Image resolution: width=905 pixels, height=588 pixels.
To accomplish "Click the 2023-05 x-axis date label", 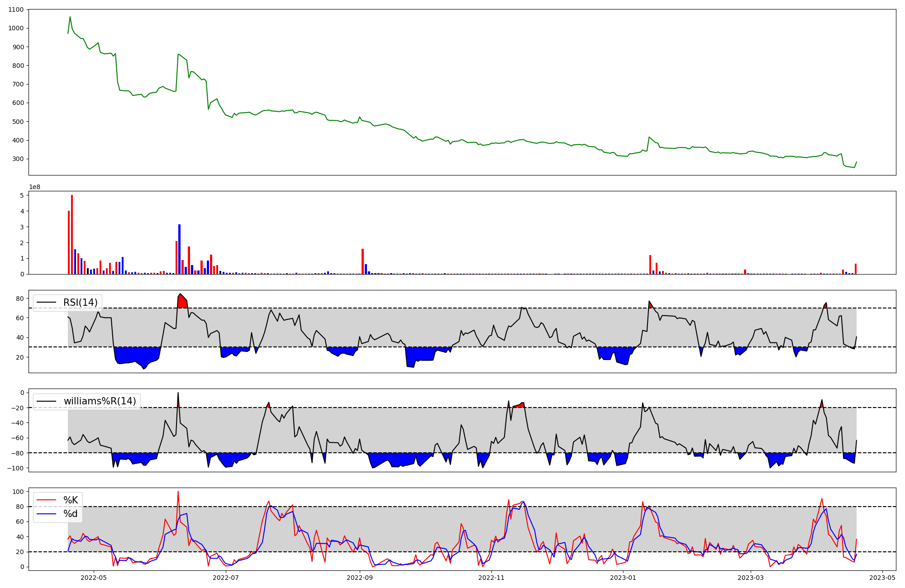I will tap(883, 578).
